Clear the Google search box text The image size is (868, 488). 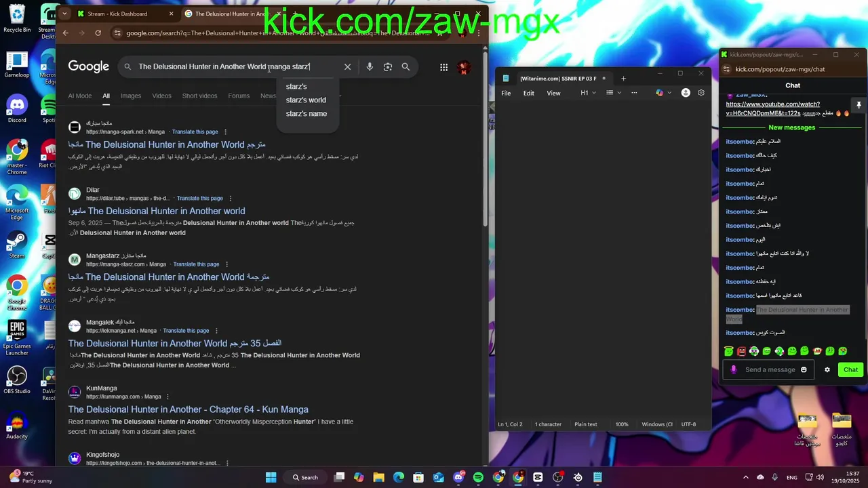(347, 66)
